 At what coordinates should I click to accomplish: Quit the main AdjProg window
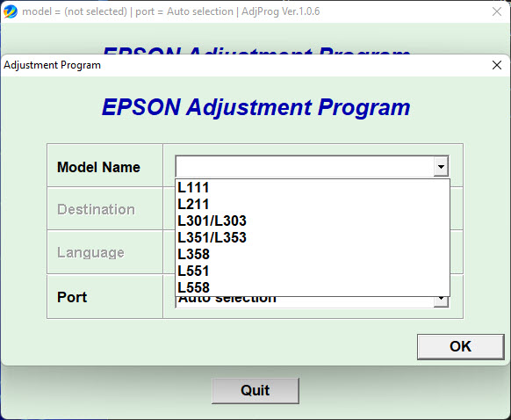point(255,391)
